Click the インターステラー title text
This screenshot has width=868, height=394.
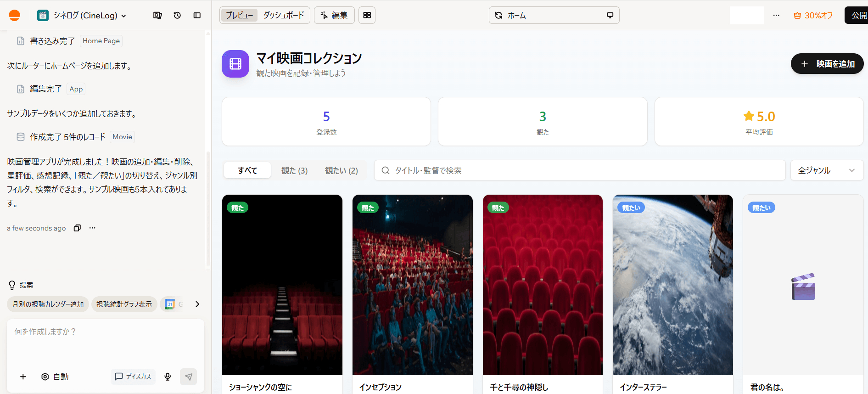[643, 387]
